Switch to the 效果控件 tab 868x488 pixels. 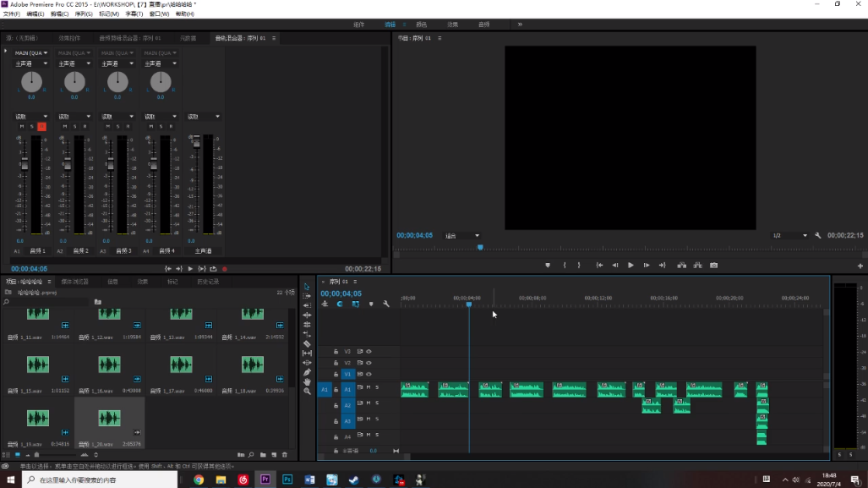(x=70, y=38)
